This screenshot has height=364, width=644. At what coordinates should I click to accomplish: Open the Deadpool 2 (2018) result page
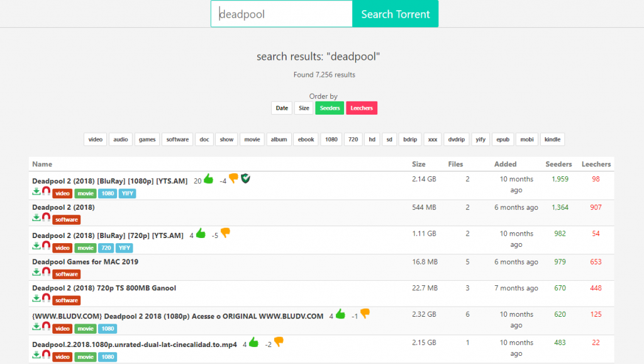[65, 207]
